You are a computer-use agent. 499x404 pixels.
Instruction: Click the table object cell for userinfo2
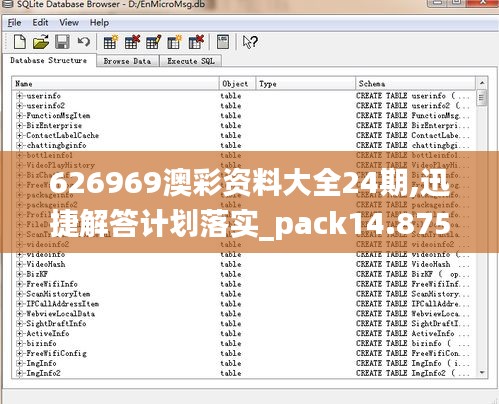point(231,106)
